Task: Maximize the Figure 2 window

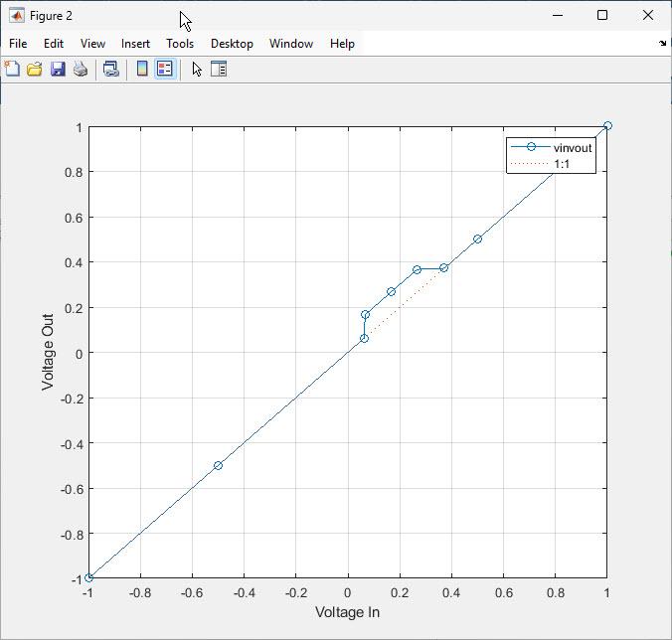Action: (x=602, y=16)
